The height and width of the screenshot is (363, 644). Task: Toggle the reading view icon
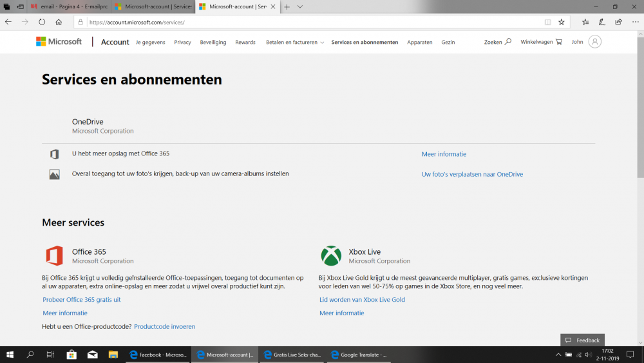[548, 22]
